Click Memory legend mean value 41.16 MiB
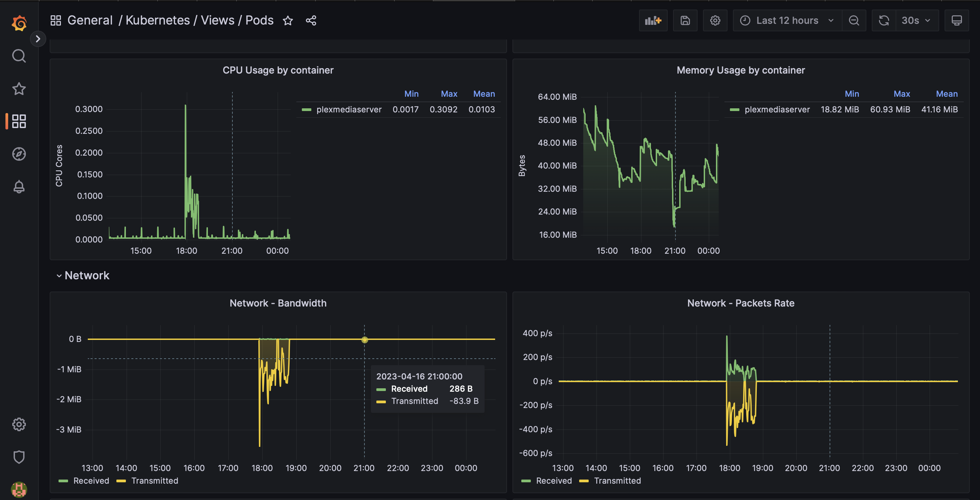 click(939, 110)
